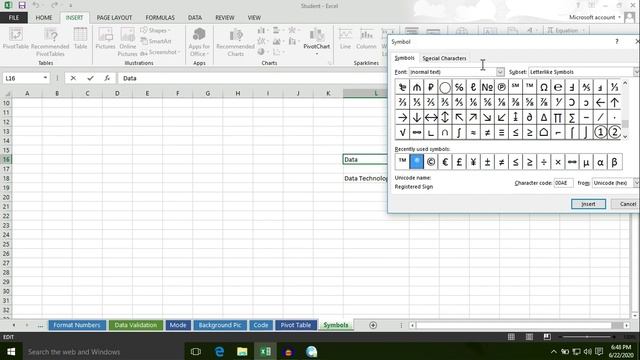Switch to the Format Numbers sheet tab
Image resolution: width=640 pixels, height=360 pixels.
pos(77,325)
